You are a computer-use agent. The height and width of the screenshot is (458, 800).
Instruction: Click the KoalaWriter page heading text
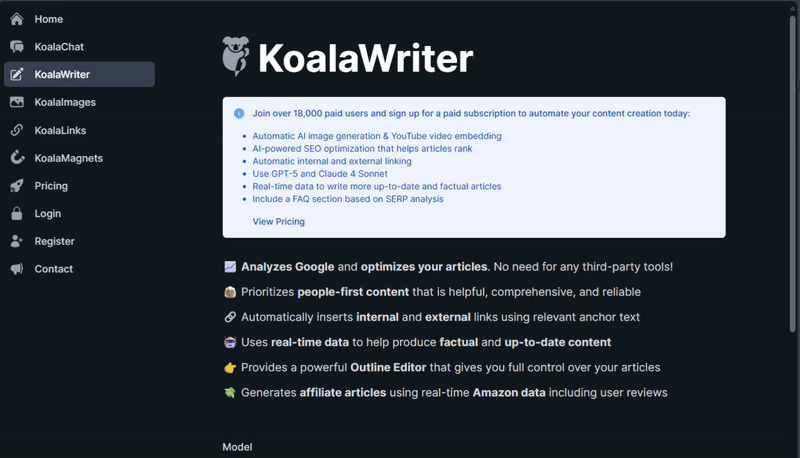[365, 59]
